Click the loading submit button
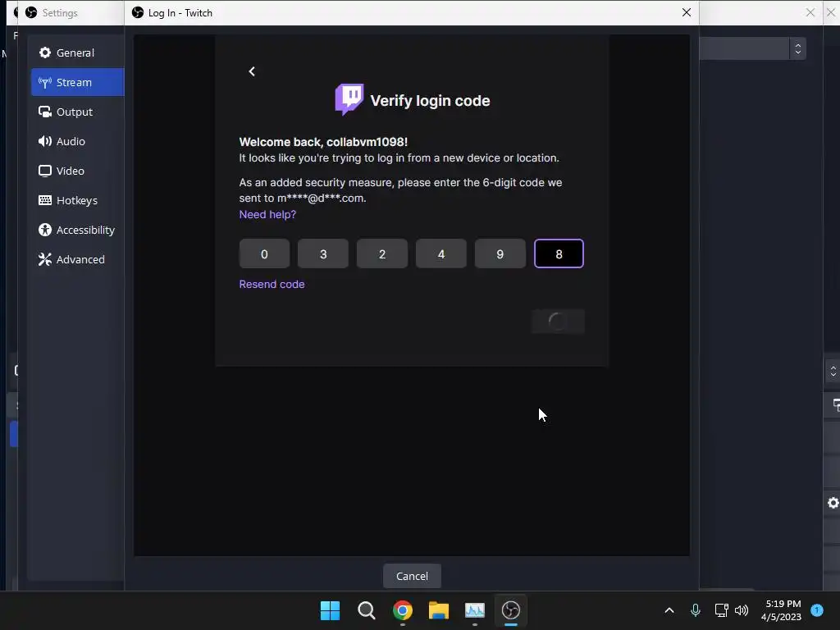The width and height of the screenshot is (840, 630). (x=558, y=322)
